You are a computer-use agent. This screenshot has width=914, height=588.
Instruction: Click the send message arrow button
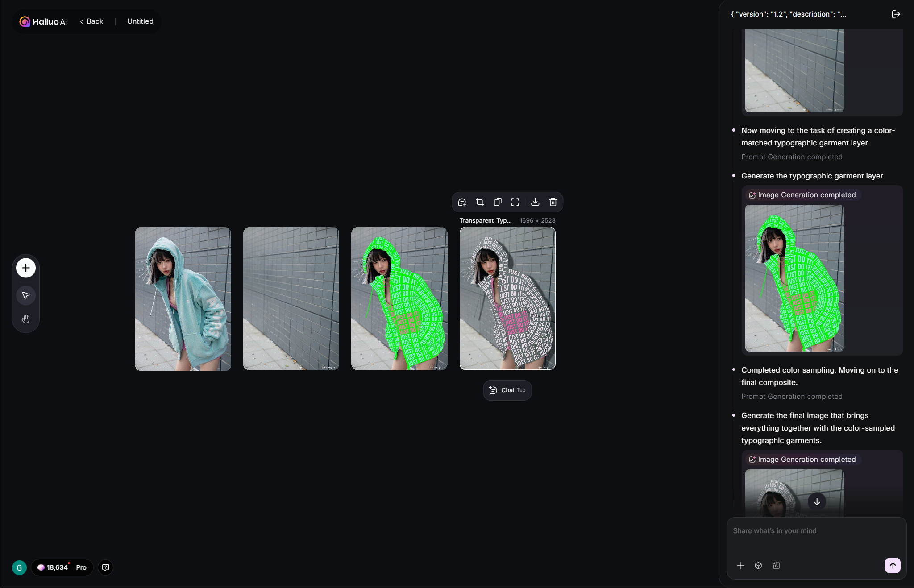(x=893, y=565)
